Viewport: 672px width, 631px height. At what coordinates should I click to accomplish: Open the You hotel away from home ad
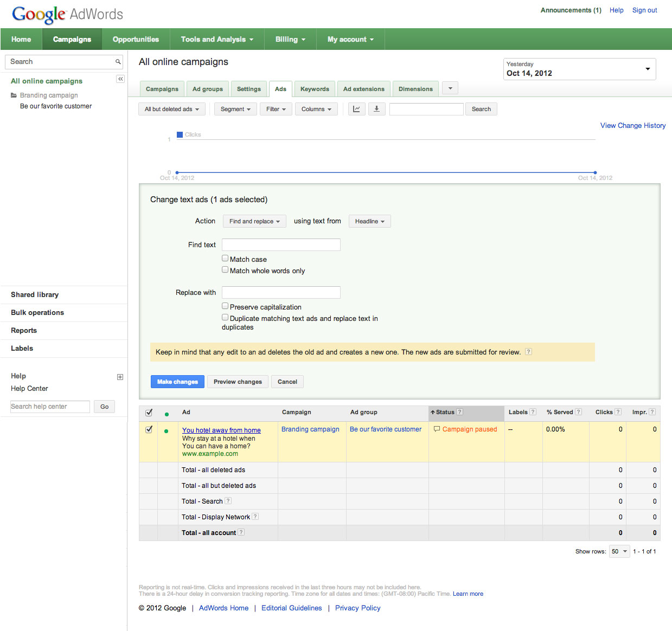click(221, 430)
